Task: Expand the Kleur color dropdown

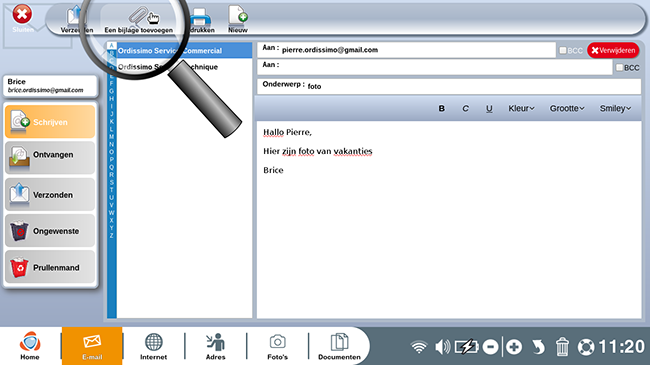Action: pyautogui.click(x=521, y=108)
